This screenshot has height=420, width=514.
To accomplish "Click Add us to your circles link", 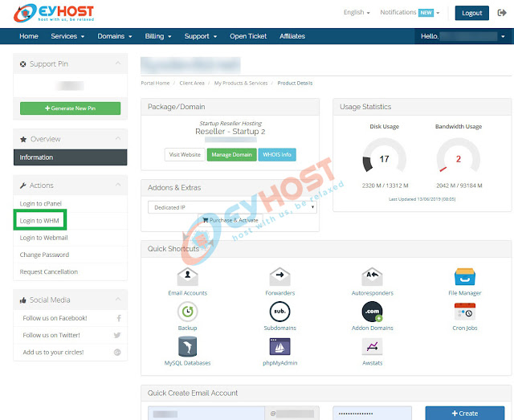I will pos(53,352).
